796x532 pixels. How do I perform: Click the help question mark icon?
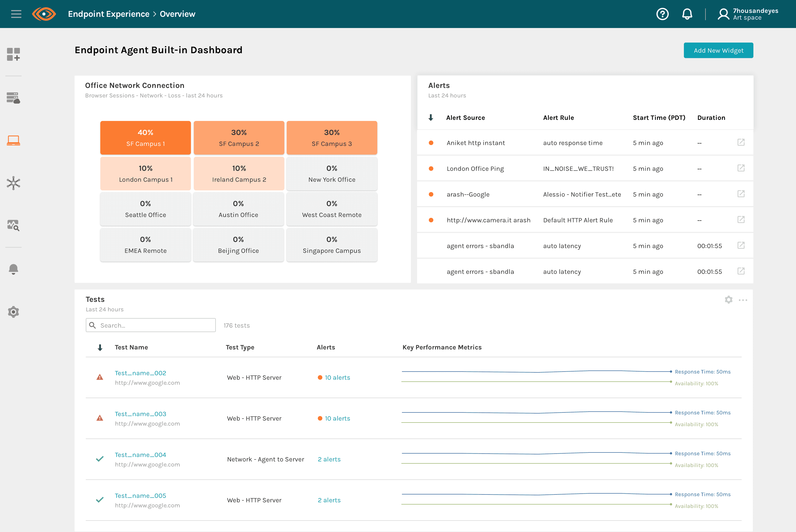tap(662, 14)
